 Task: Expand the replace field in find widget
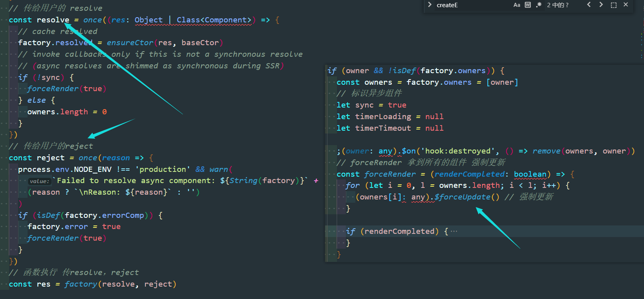(430, 5)
